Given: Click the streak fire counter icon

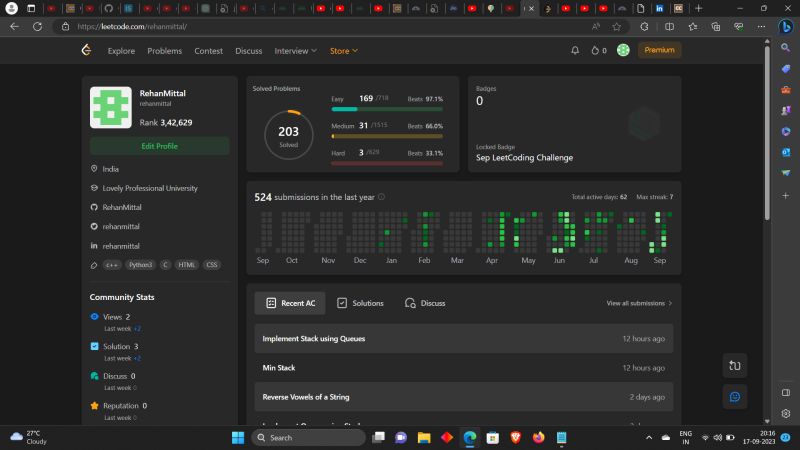Looking at the screenshot, I should 595,51.
